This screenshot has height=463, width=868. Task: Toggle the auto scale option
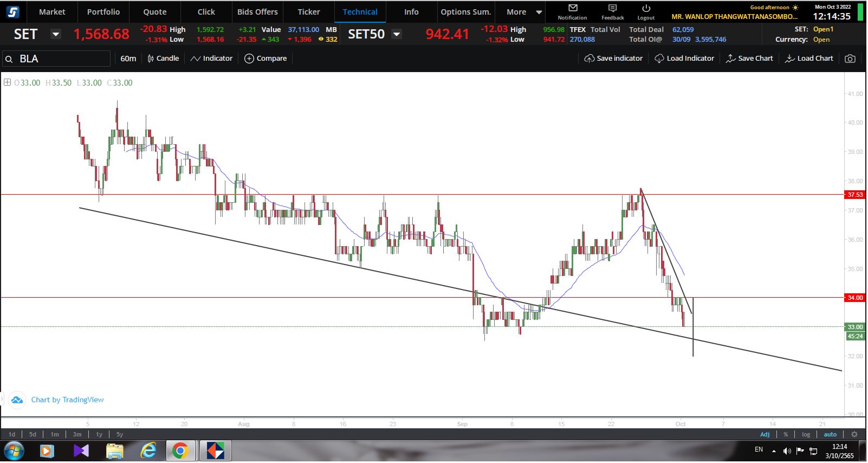point(830,434)
